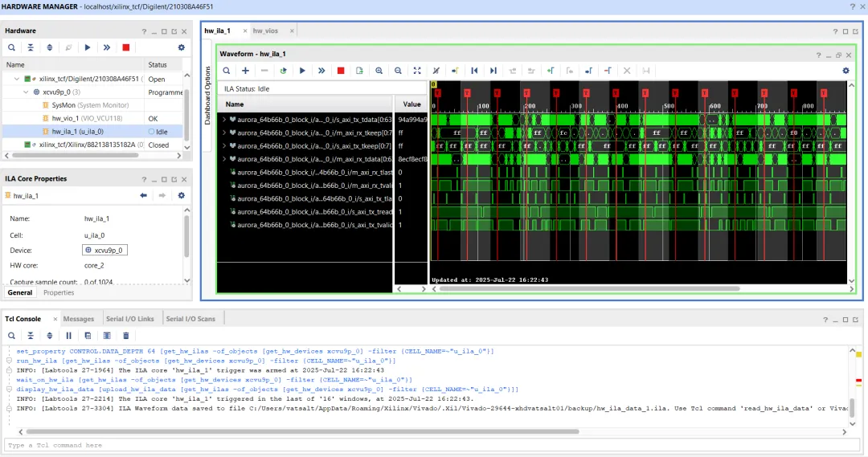Zoom in on the waveform
Screen dimensions: 868x457
(x=379, y=71)
